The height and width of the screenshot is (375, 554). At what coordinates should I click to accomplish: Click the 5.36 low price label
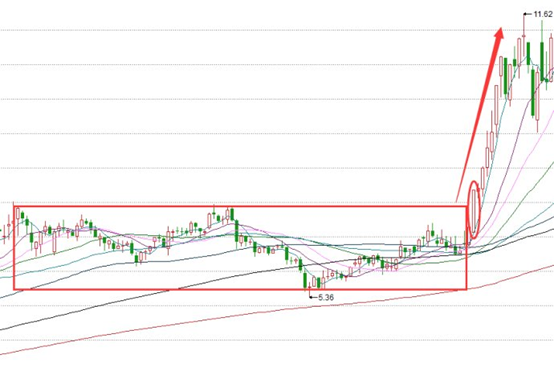point(326,297)
